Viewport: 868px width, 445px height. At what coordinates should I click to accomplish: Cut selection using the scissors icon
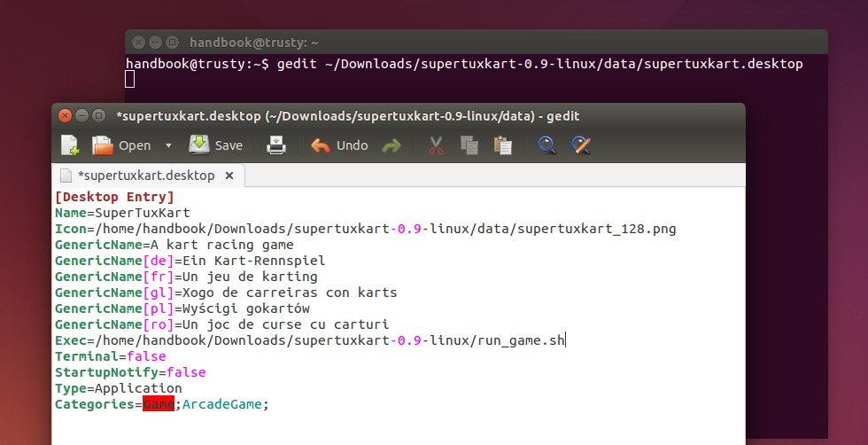[436, 145]
